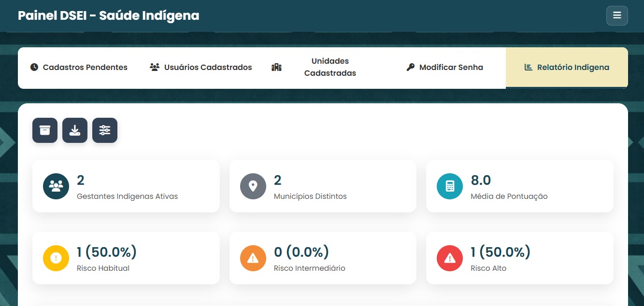Click the yellow exclamation icon for Risco Habitual
The width and height of the screenshot is (644, 306).
click(x=56, y=258)
